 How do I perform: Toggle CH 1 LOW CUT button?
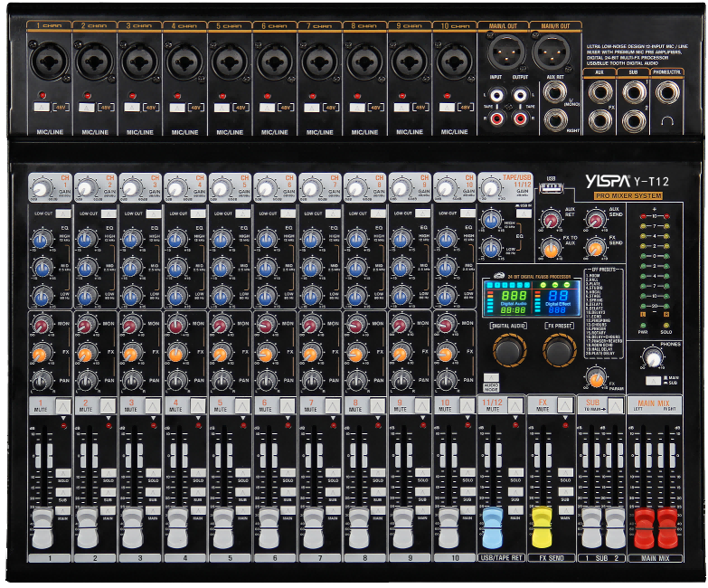(63, 213)
